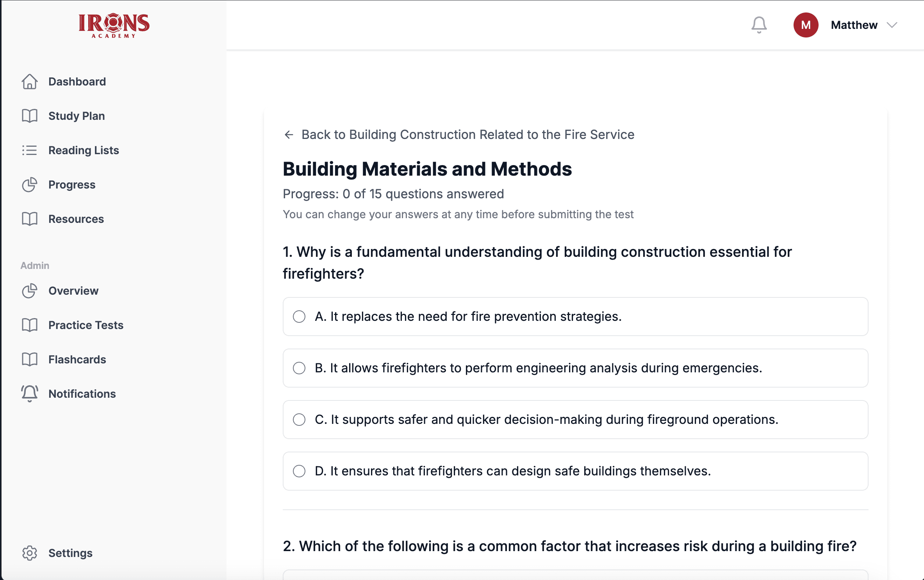Click the IRONS Academy logo
924x580 pixels.
tap(113, 25)
